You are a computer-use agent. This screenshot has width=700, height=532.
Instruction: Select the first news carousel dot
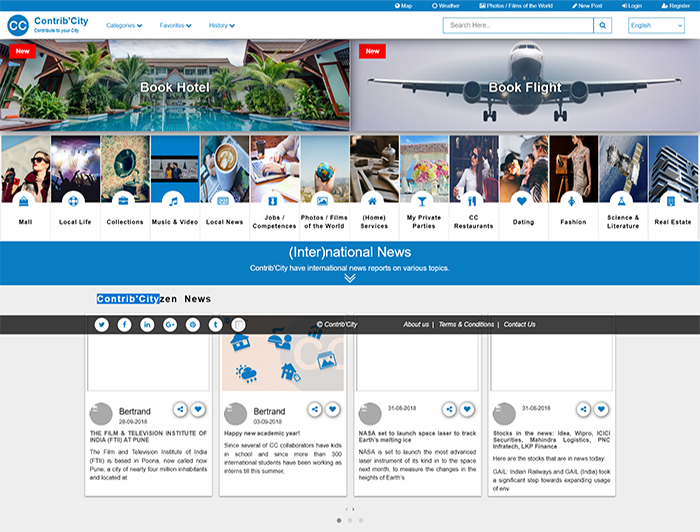(338, 520)
